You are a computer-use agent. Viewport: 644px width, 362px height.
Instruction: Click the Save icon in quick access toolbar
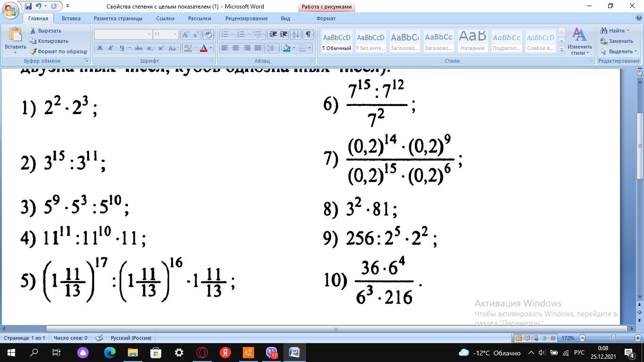(28, 6)
